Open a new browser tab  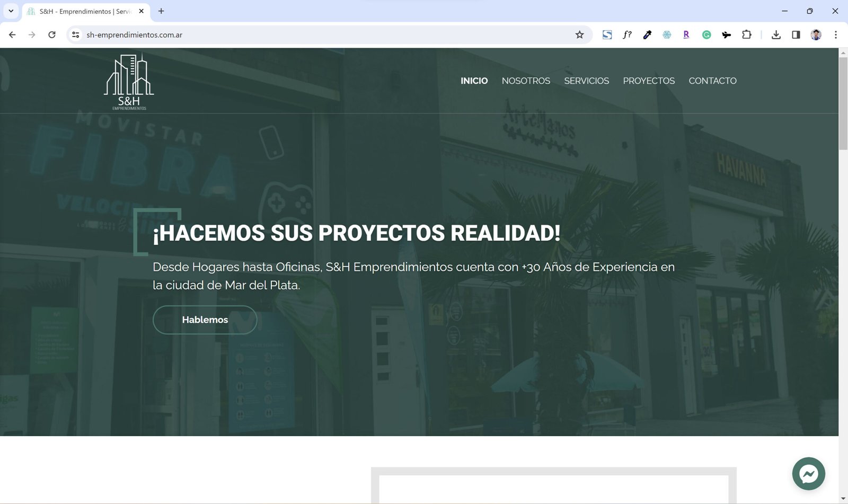click(161, 11)
